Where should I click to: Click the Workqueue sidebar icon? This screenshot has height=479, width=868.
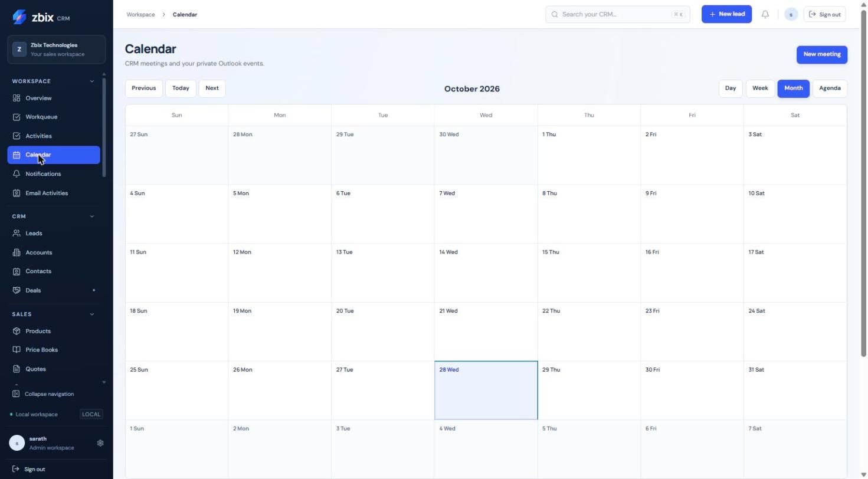pos(17,117)
